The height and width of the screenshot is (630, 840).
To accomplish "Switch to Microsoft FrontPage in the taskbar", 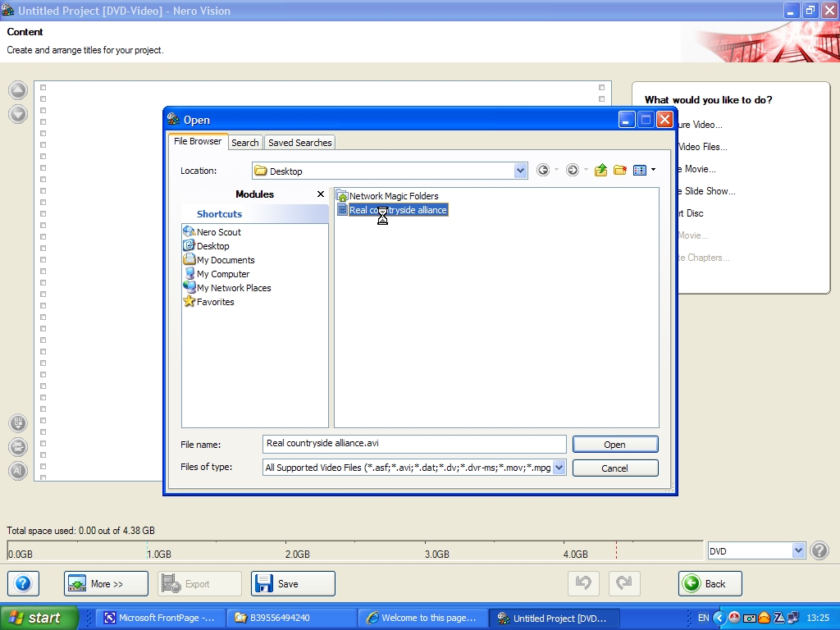I will (x=159, y=618).
